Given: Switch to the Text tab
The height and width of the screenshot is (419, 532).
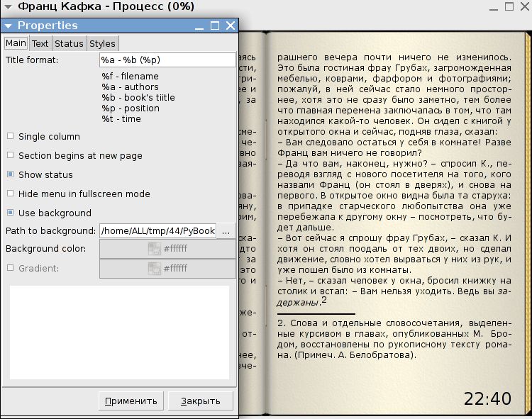Looking at the screenshot, I should click(x=40, y=43).
